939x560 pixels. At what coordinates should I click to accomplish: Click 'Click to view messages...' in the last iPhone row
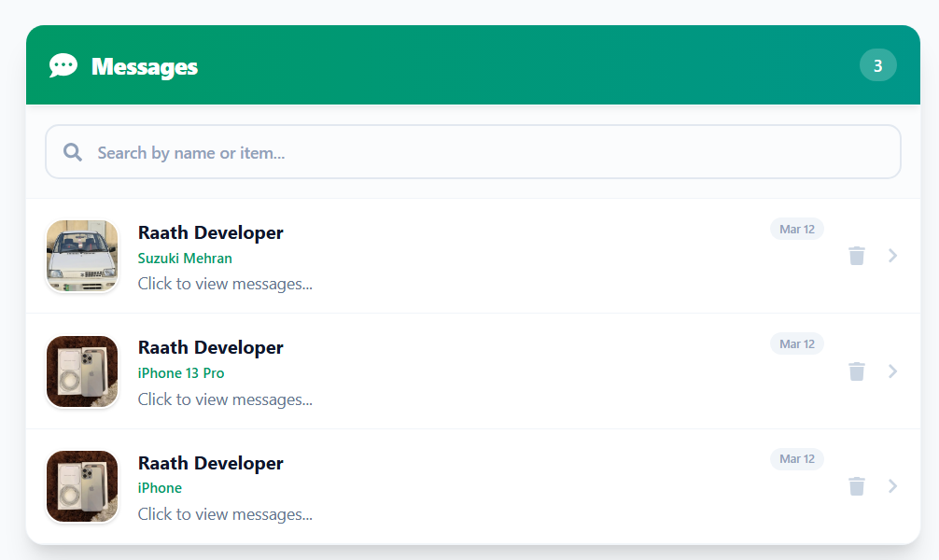pyautogui.click(x=225, y=514)
